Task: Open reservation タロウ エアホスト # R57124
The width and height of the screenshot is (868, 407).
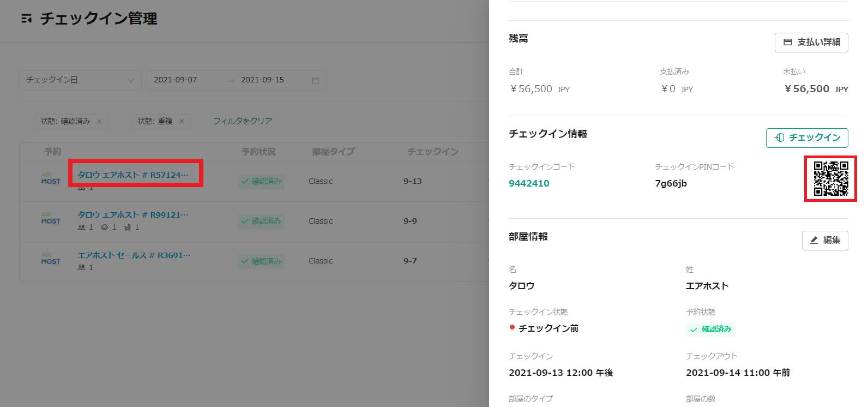Action: (x=133, y=175)
